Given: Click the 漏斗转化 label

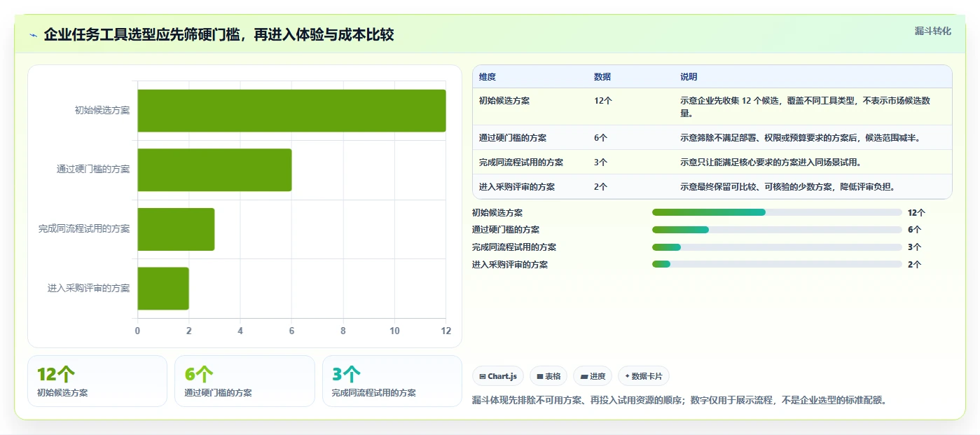Looking at the screenshot, I should pos(932,31).
